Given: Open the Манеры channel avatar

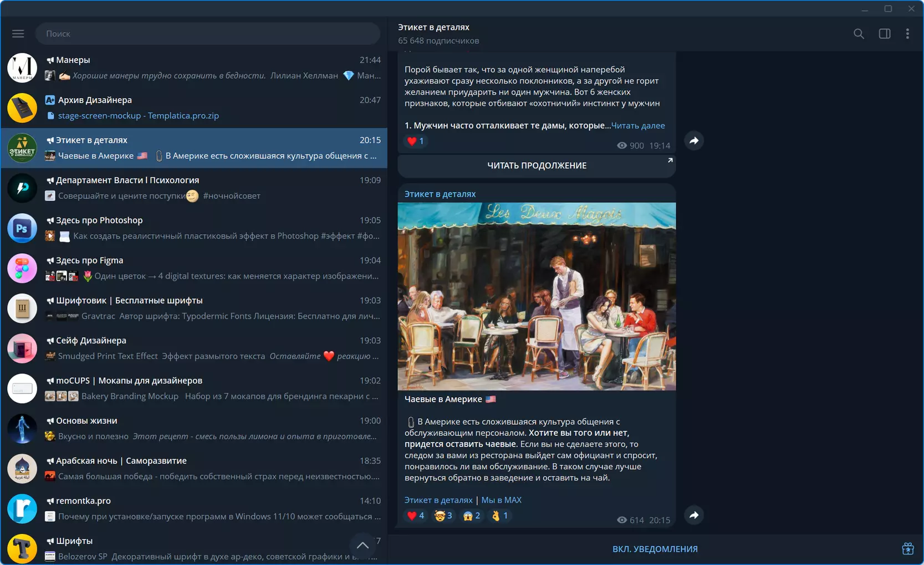Looking at the screenshot, I should [x=22, y=68].
